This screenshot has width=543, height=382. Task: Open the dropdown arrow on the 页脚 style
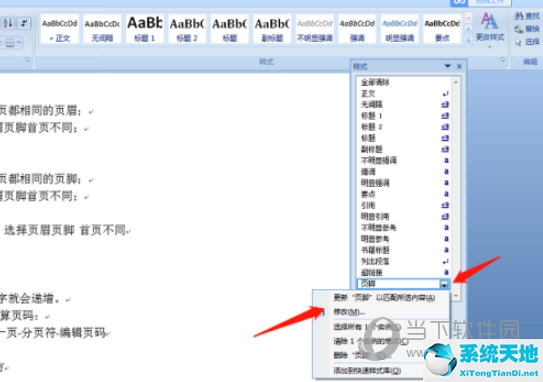pyautogui.click(x=444, y=284)
